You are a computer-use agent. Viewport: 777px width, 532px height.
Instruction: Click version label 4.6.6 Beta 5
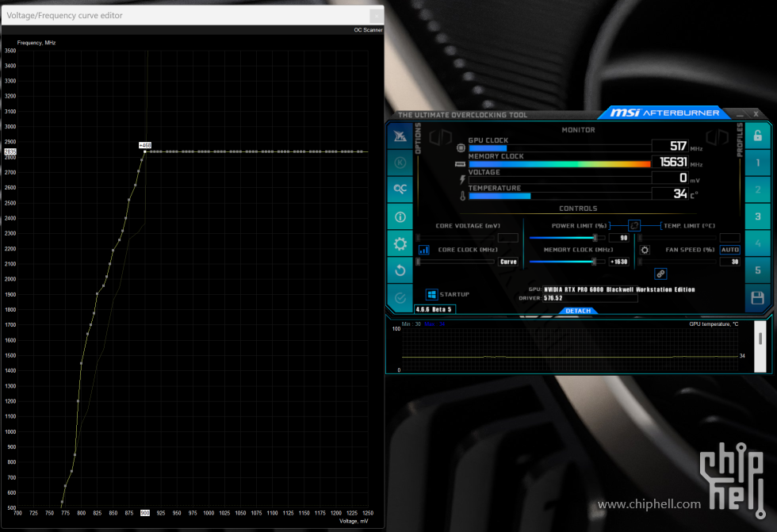[434, 309]
